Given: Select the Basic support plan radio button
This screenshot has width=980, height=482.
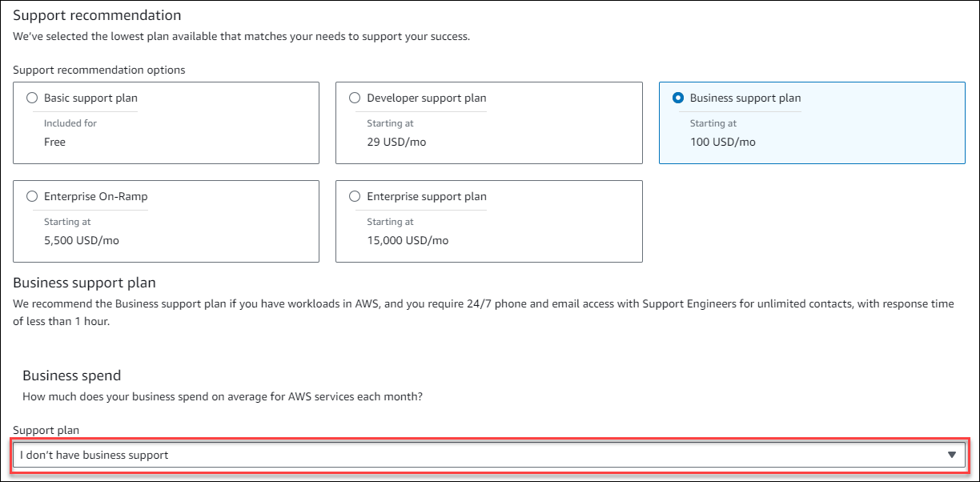Looking at the screenshot, I should pos(32,98).
